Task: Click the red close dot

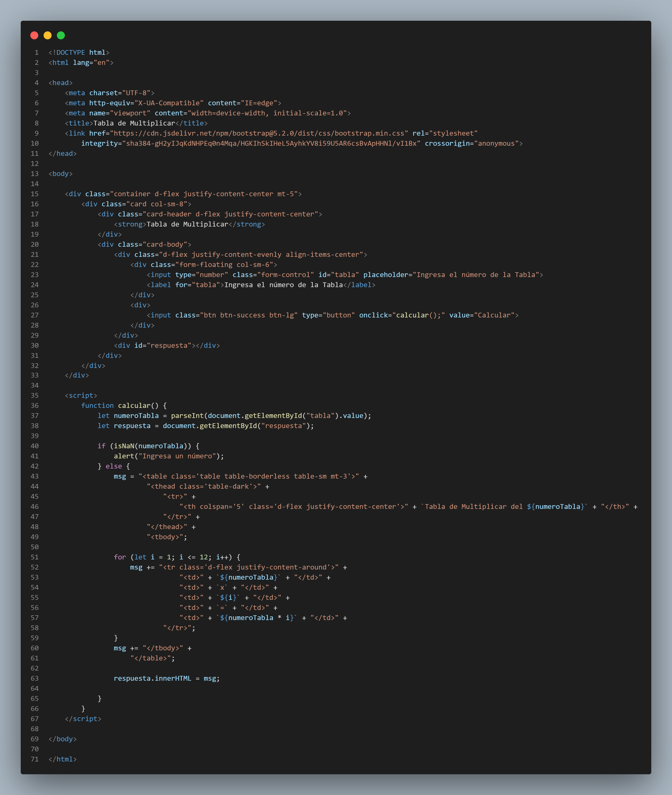Action: click(34, 35)
